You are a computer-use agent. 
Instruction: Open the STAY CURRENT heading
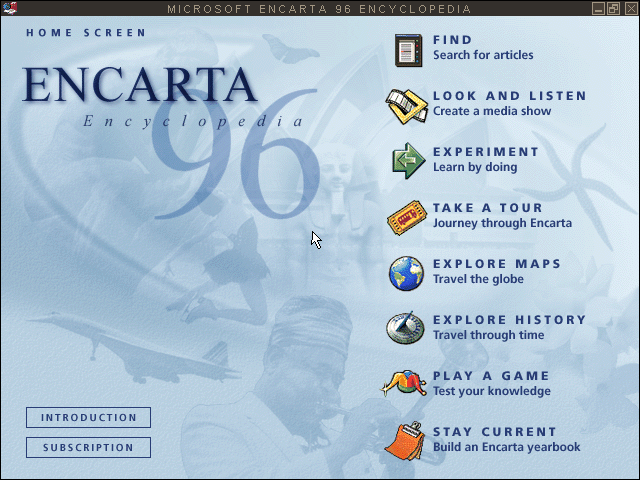pos(495,432)
